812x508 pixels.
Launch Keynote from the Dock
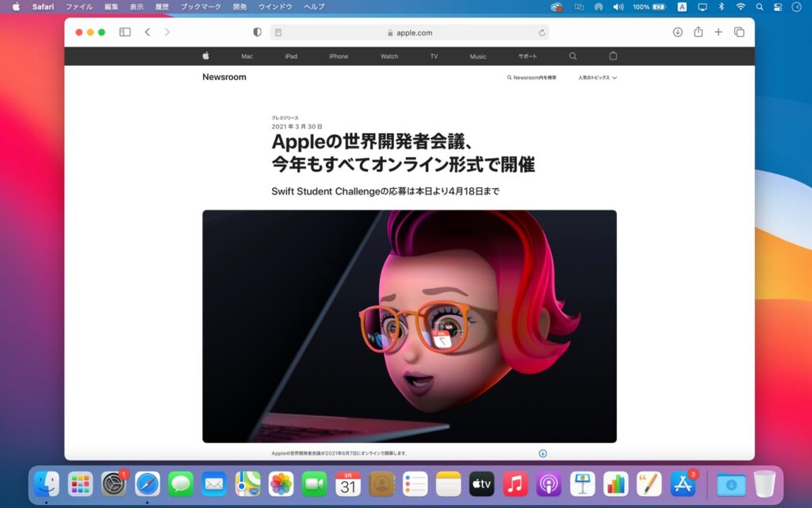pos(581,483)
